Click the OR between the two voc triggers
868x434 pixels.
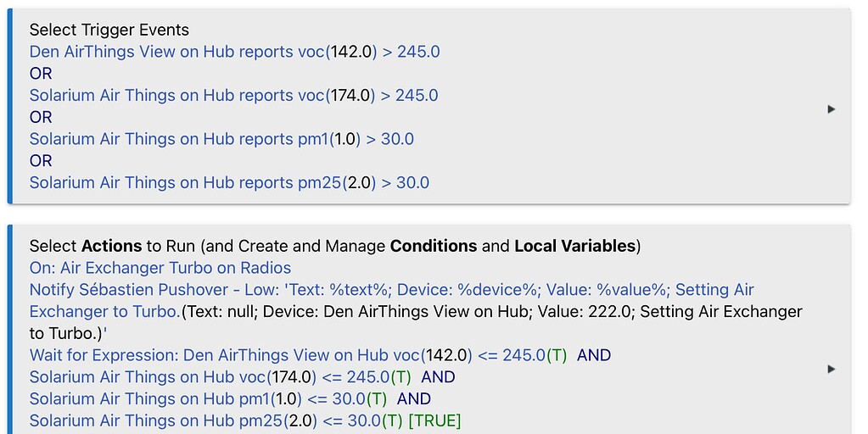click(x=41, y=74)
